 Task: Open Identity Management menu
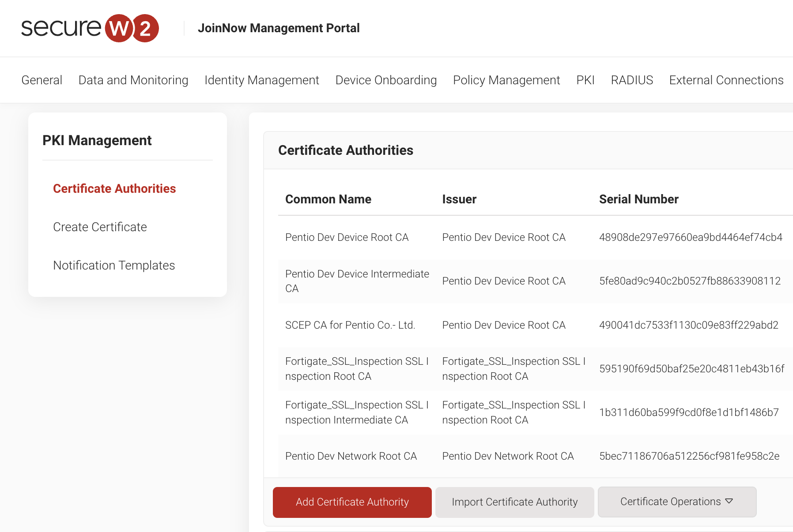(262, 80)
